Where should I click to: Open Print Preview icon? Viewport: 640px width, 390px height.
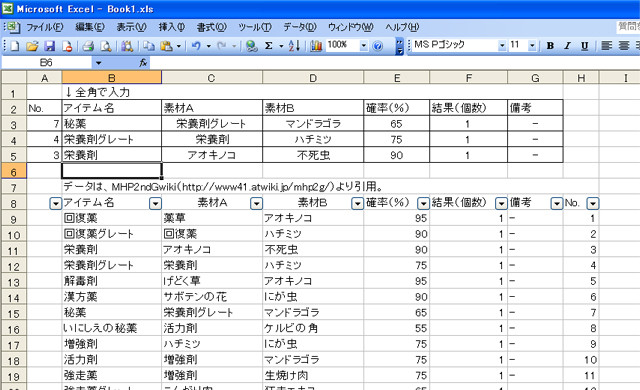(x=106, y=46)
